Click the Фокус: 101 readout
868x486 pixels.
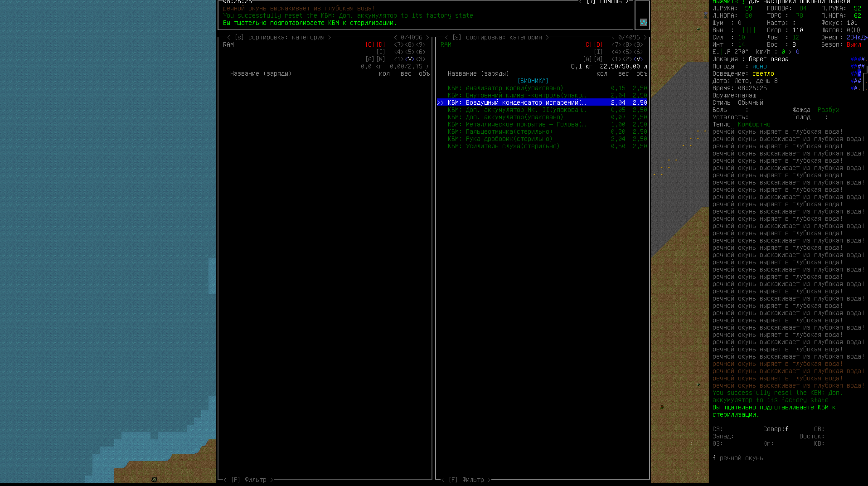click(x=839, y=23)
